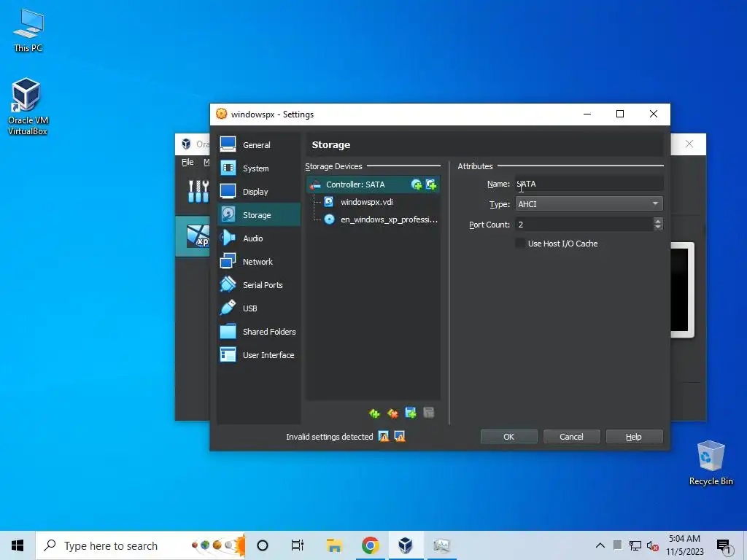The image size is (747, 560).
Task: Open Task View from taskbar
Action: [298, 545]
